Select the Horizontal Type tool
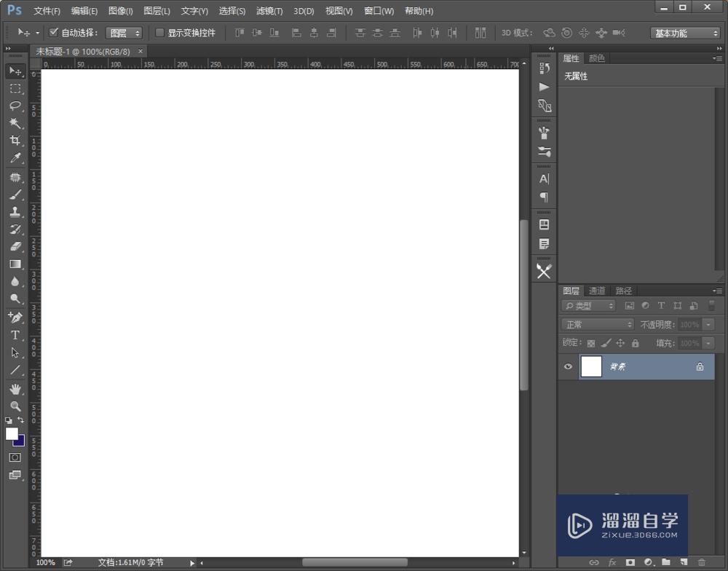This screenshot has width=728, height=571. coord(15,335)
